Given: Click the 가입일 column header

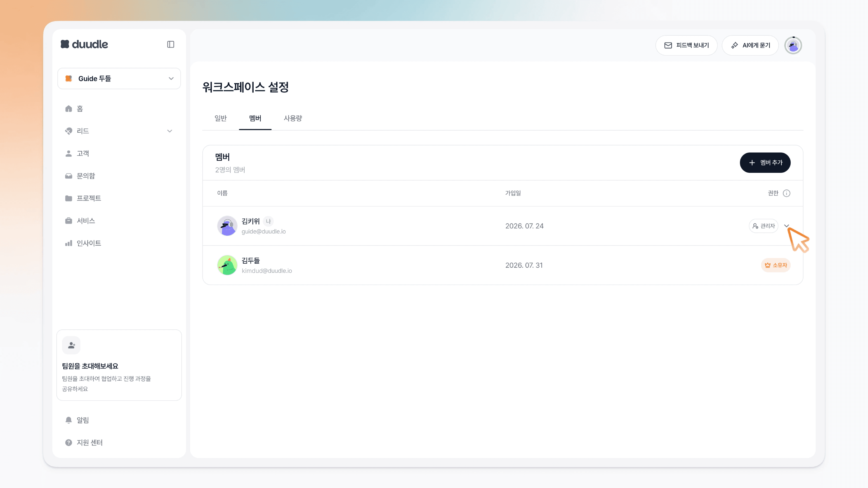Looking at the screenshot, I should click(x=513, y=193).
